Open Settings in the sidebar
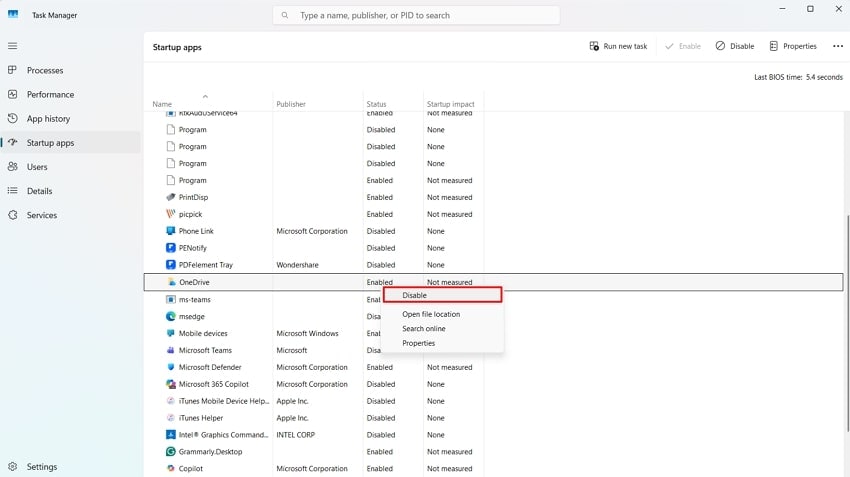 (70, 467)
